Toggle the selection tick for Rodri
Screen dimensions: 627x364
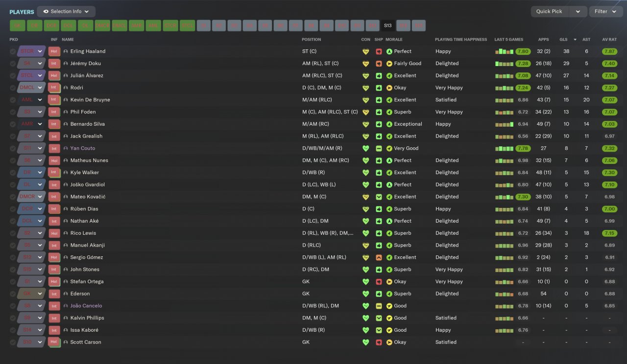[x=12, y=88]
